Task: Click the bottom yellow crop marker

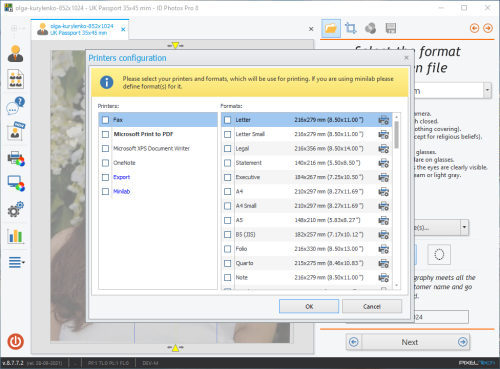Action: [175, 348]
